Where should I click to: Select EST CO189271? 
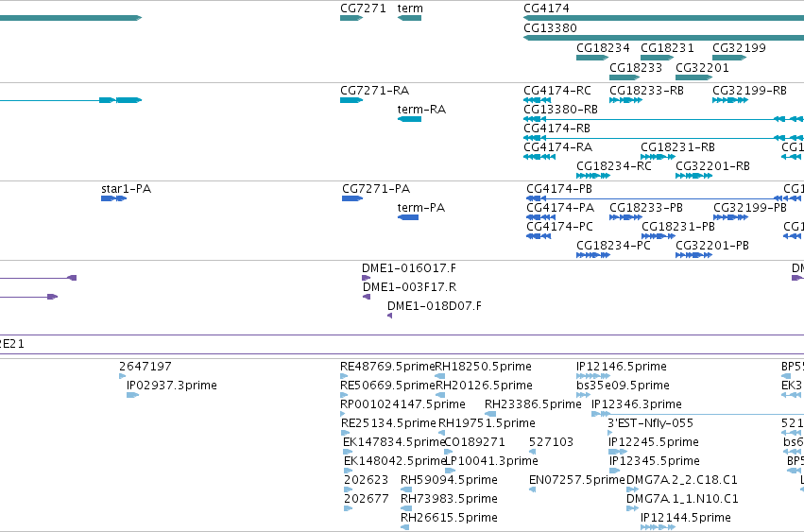(x=449, y=452)
